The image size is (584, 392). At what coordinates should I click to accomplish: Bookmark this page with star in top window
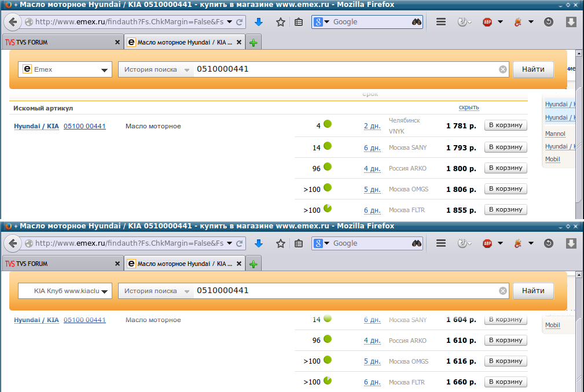tap(281, 22)
